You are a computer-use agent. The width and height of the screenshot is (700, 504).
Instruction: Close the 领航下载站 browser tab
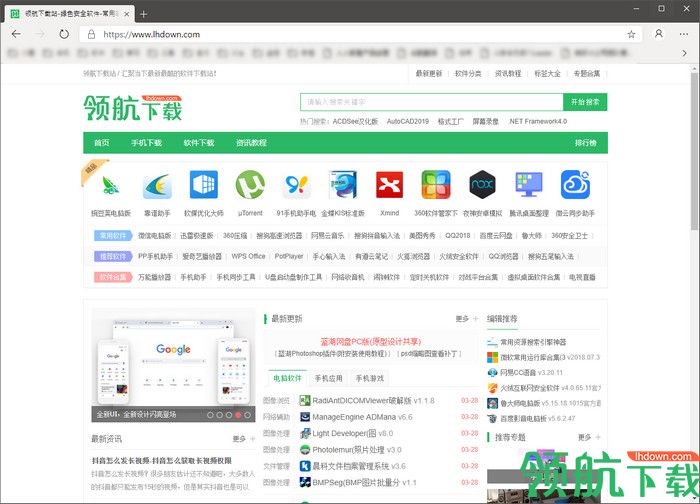(127, 14)
